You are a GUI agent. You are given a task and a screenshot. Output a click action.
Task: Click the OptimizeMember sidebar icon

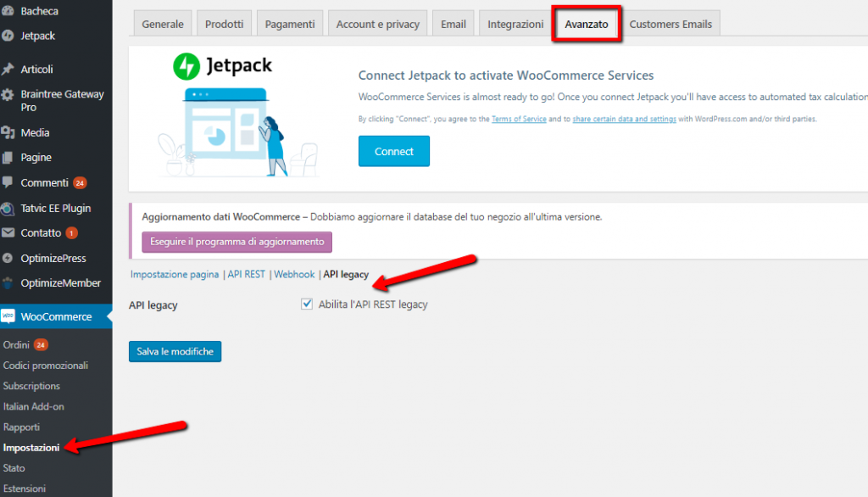[8, 283]
